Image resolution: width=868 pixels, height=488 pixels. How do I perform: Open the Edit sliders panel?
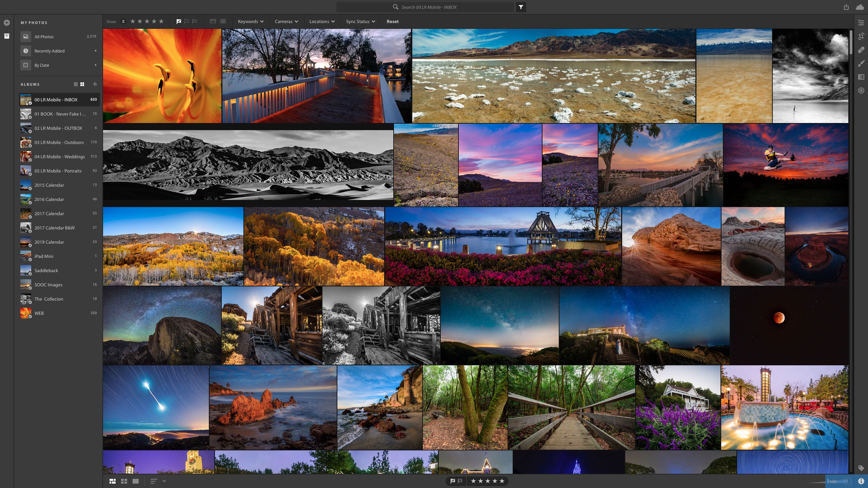pyautogui.click(x=861, y=22)
